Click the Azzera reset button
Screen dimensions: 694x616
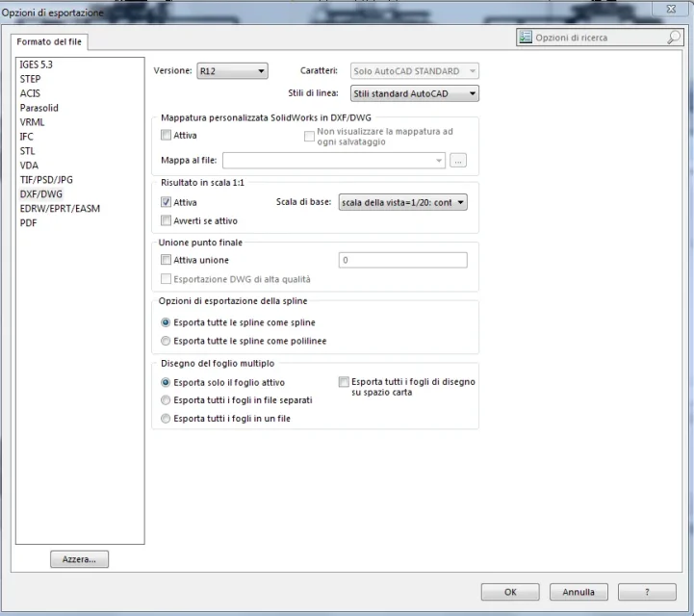[x=79, y=559]
